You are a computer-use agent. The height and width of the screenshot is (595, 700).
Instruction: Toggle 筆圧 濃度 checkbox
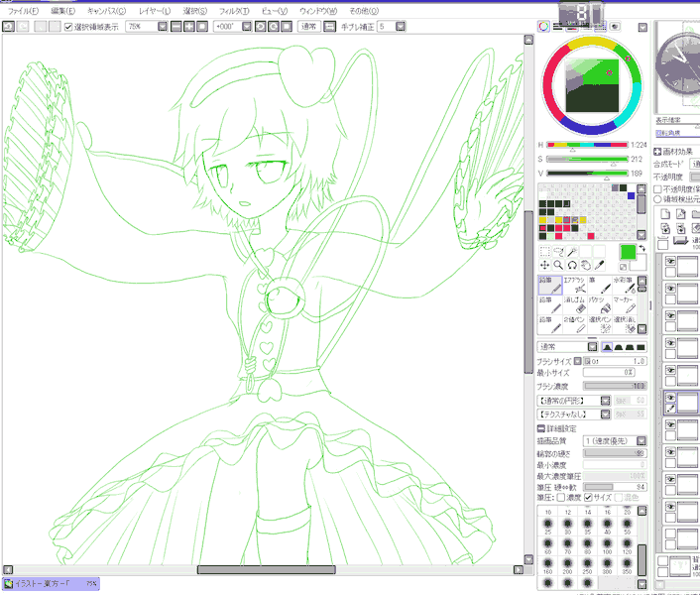[x=561, y=497]
